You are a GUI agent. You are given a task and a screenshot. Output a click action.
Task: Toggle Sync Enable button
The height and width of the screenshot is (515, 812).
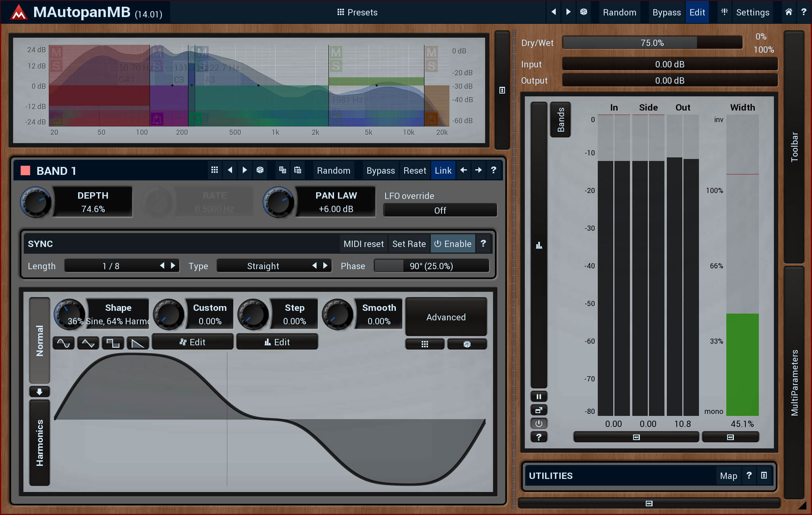tap(453, 244)
